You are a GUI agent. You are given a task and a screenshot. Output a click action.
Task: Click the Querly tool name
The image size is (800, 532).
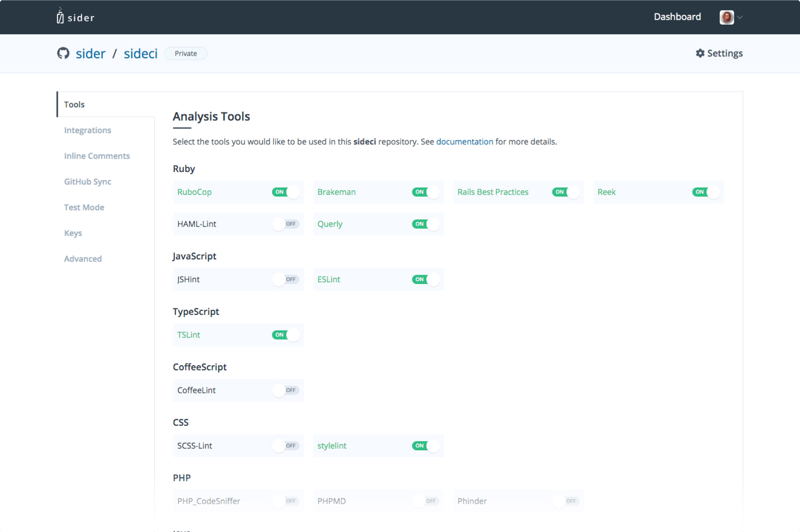pyautogui.click(x=330, y=224)
